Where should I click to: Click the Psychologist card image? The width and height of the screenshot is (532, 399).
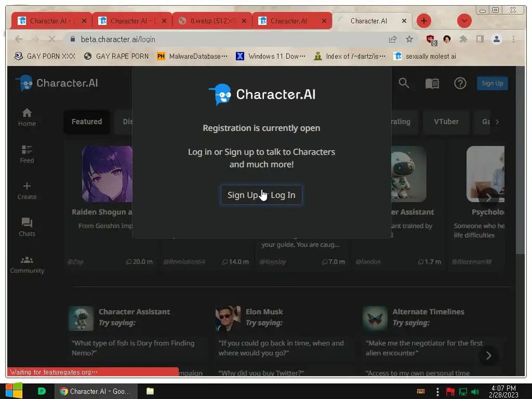[485, 174]
